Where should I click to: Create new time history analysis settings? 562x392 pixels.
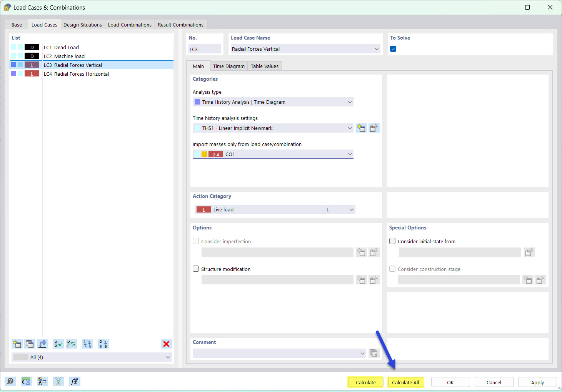[x=361, y=128]
